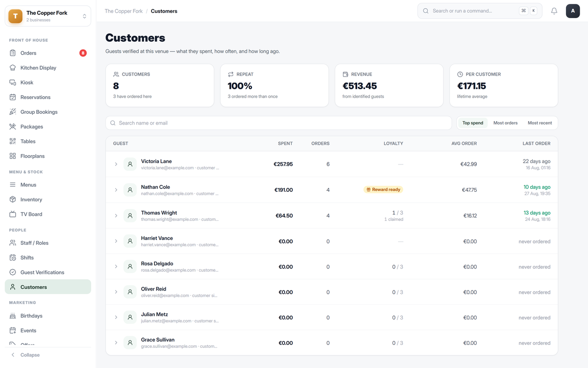Click the Reward ready badge

point(383,189)
